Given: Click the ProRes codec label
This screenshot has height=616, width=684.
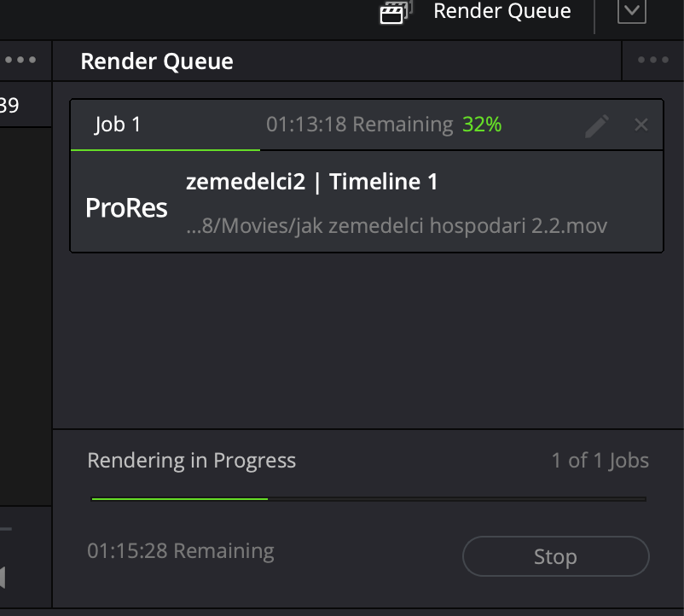Looking at the screenshot, I should (127, 207).
